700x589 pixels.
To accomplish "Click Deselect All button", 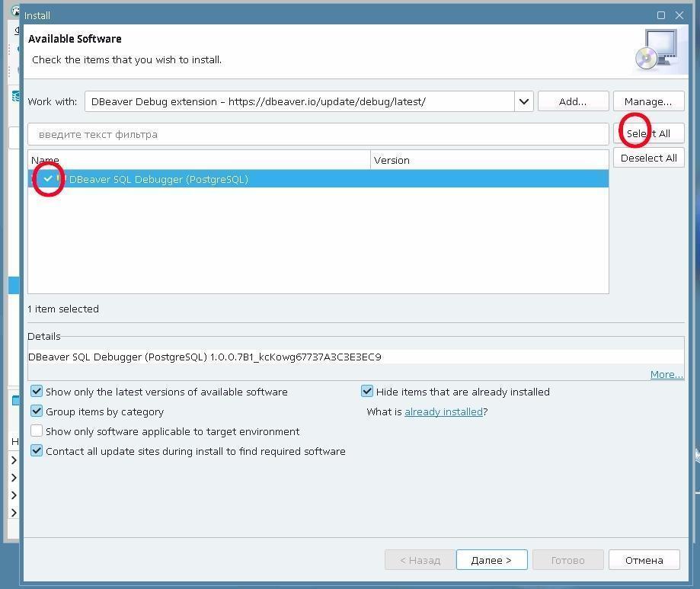I will pos(648,158).
